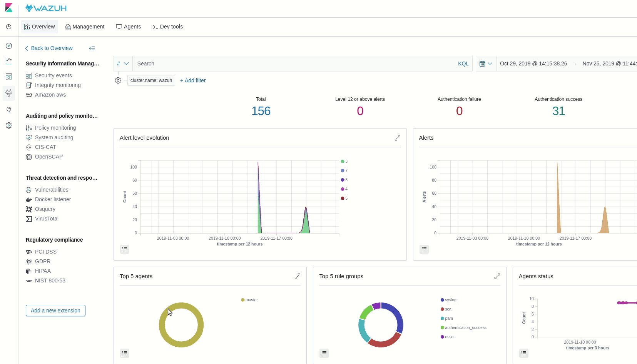Screen dimensions: 637x364
Task: Open the calendar date picker dropdown
Action: (486, 63)
